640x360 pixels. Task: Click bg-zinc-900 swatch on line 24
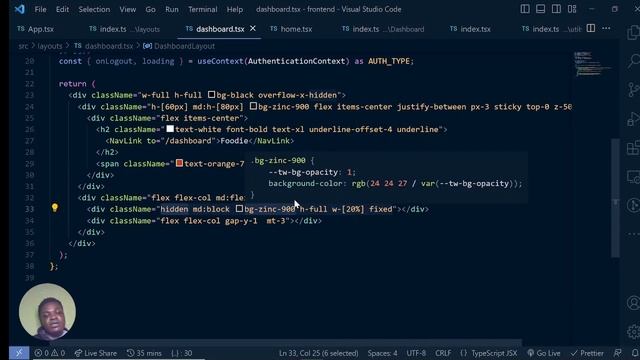253,106
